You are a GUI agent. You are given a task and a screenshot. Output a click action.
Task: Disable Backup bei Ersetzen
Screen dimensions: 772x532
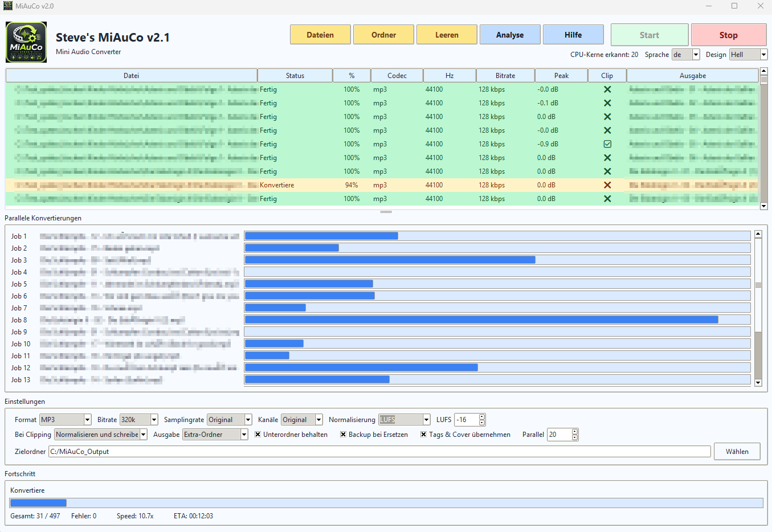click(x=344, y=435)
